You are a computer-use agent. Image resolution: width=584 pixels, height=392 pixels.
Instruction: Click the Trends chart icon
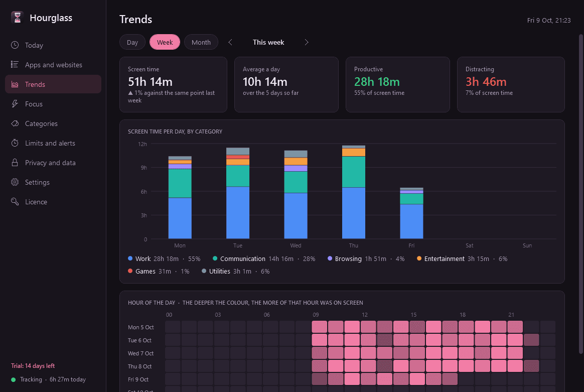click(15, 84)
